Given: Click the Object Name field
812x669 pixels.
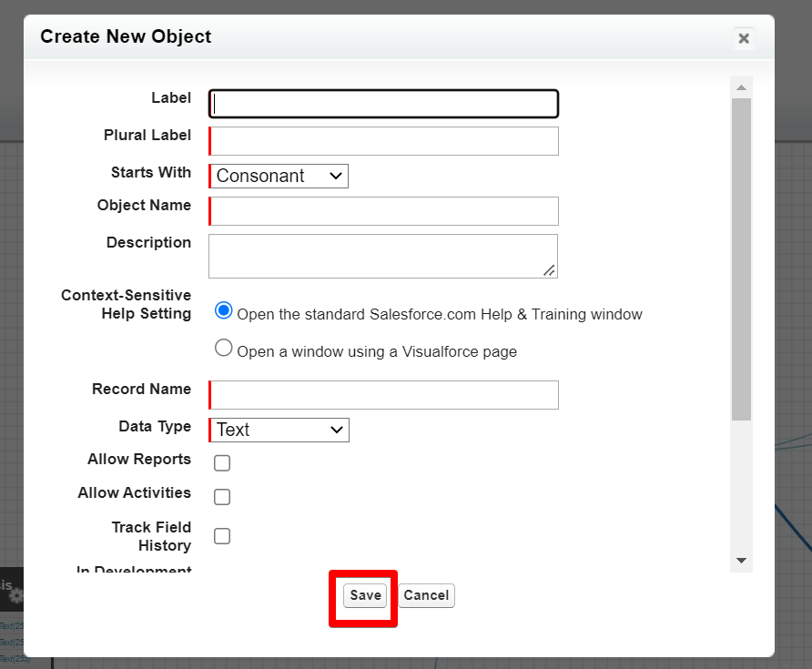Looking at the screenshot, I should [384, 211].
